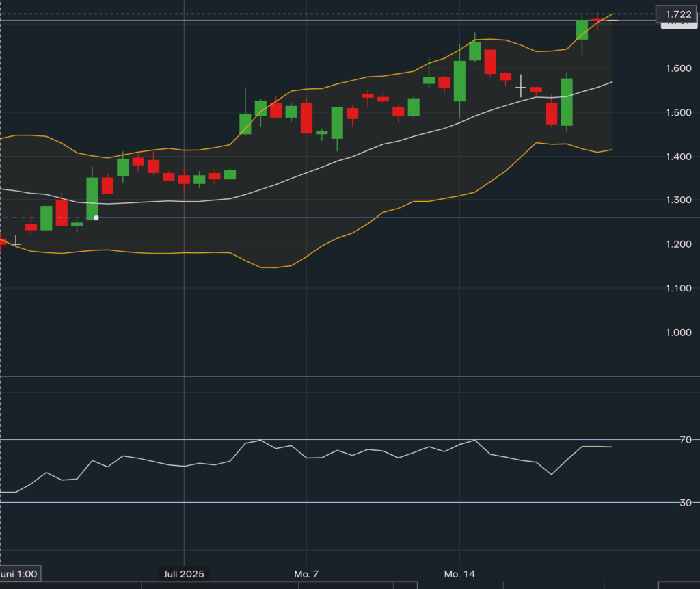Grab the white dot handle on blue line
Viewport: 700px width, 589px height.
tap(96, 218)
